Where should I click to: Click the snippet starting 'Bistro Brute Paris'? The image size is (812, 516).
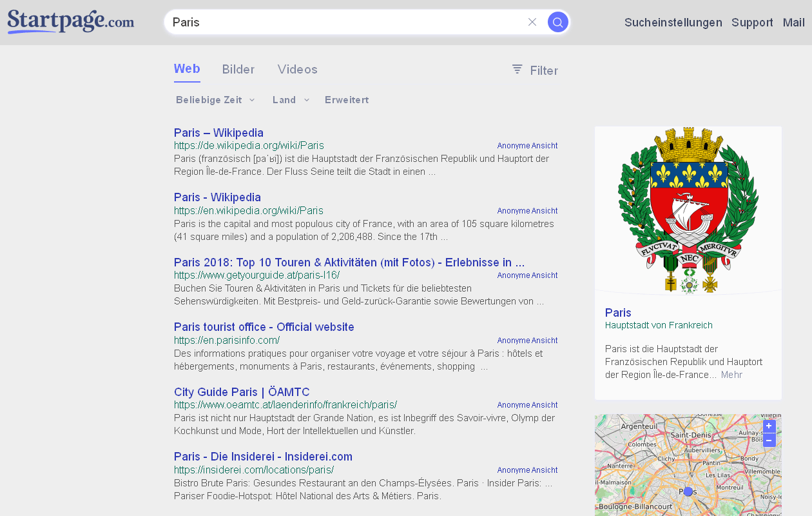(x=363, y=490)
